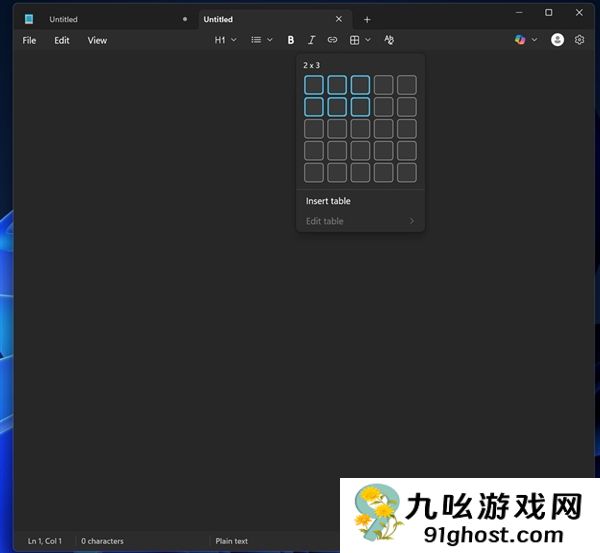Choose Insert table menu entry

(x=360, y=201)
